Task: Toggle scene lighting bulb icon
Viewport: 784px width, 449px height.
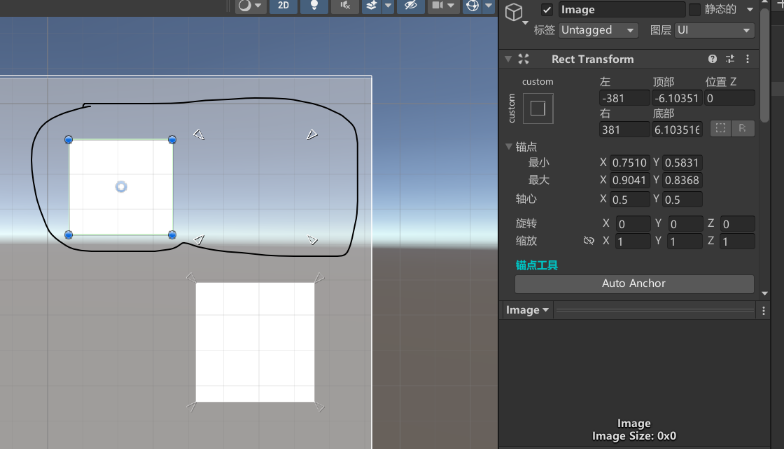Action: click(314, 6)
